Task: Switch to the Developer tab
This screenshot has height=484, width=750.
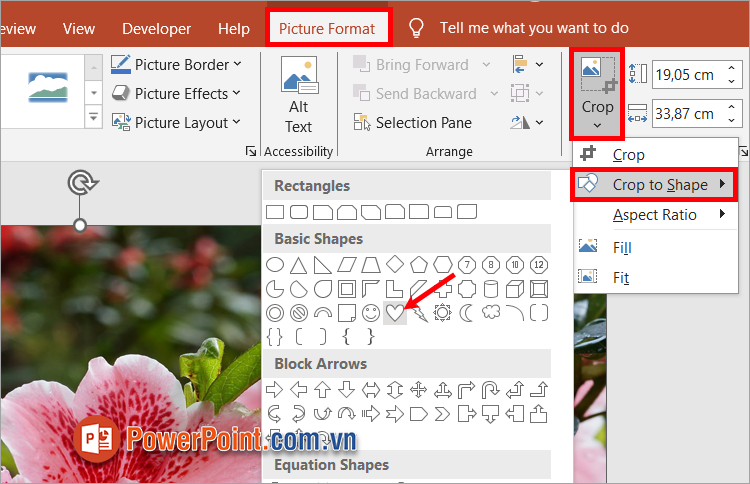Action: click(x=156, y=29)
